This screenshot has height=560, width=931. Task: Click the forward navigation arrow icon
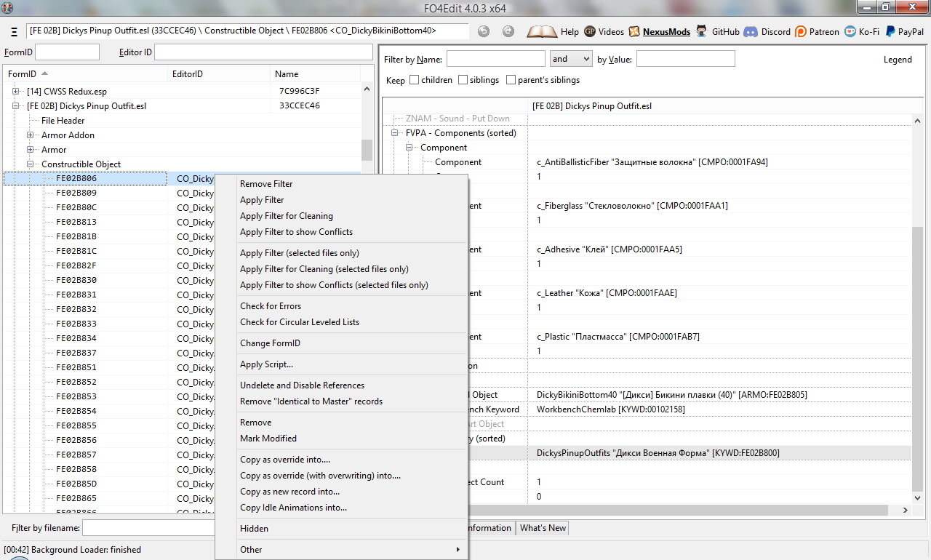pos(508,32)
